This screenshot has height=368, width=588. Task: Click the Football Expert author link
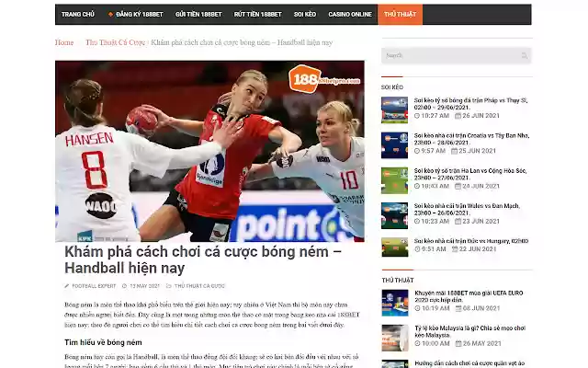pyautogui.click(x=94, y=286)
